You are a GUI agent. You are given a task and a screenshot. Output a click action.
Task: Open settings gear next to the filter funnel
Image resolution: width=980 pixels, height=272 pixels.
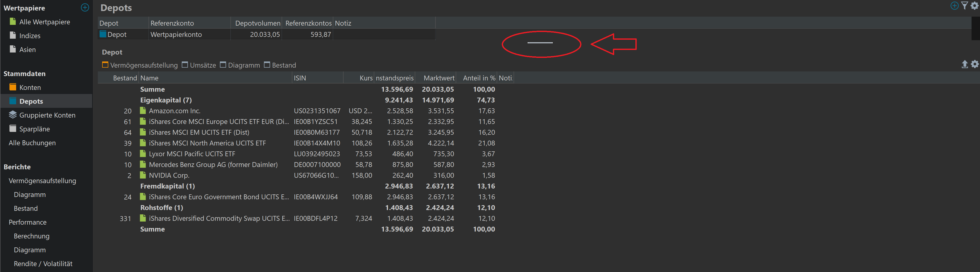(x=974, y=6)
